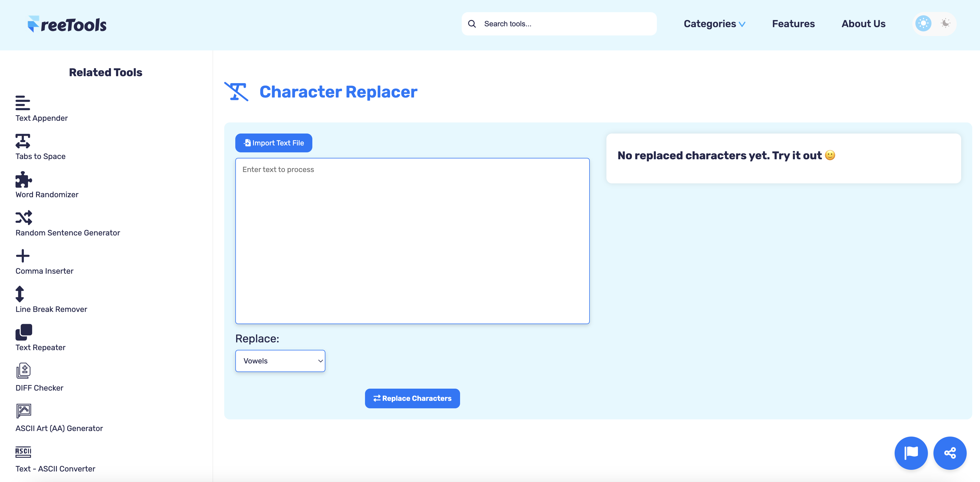
Task: Open the Features menu item
Action: (793, 24)
